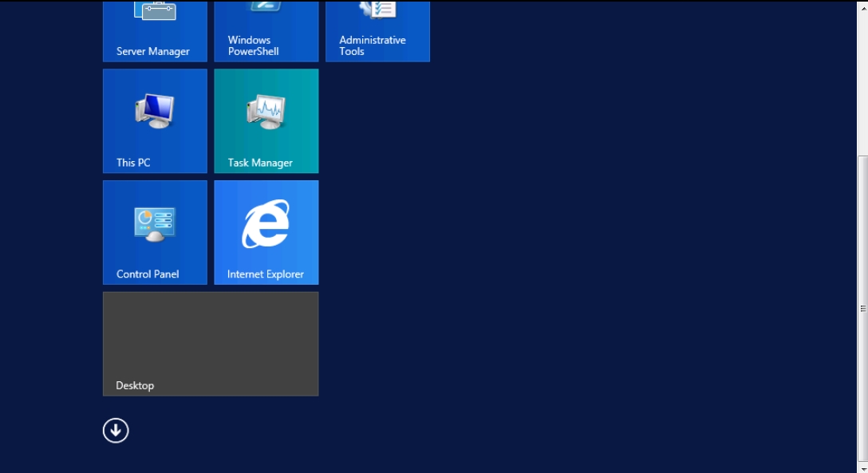Launch the Task Manager tile
The height and width of the screenshot is (473, 868).
click(266, 121)
